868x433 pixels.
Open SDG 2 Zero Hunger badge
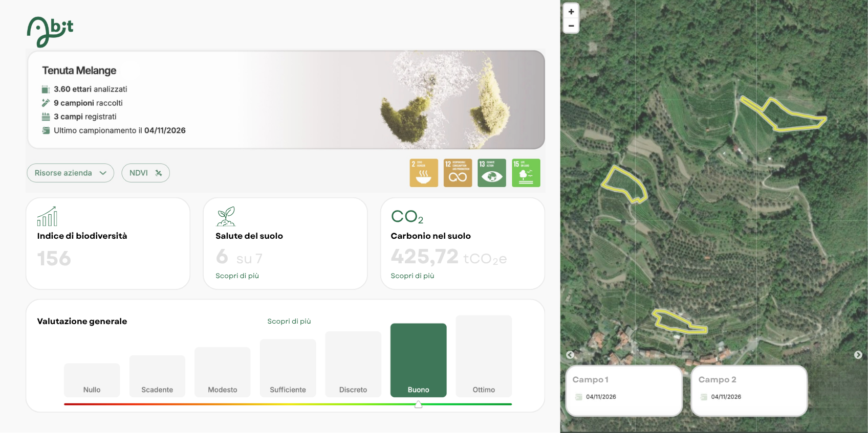[x=424, y=173]
